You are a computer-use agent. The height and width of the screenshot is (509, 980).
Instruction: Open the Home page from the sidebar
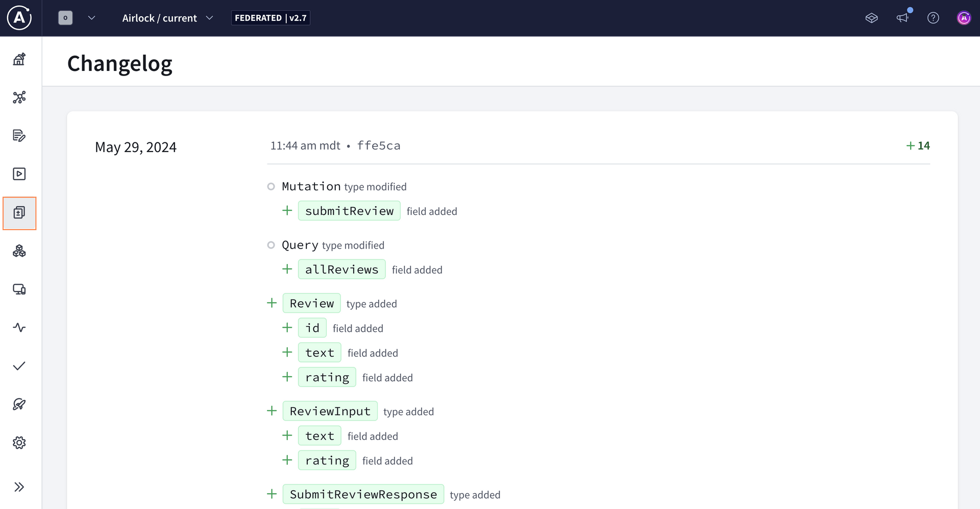click(19, 59)
